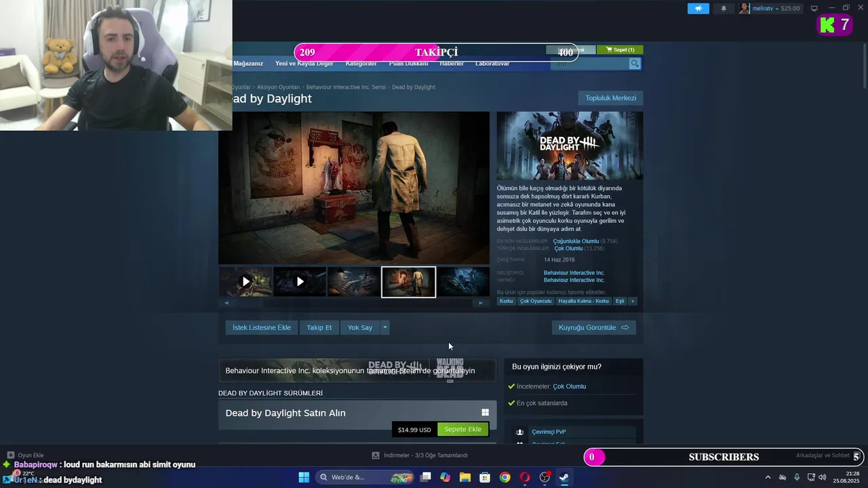Click the meliratv profile avatar

[x=745, y=8]
